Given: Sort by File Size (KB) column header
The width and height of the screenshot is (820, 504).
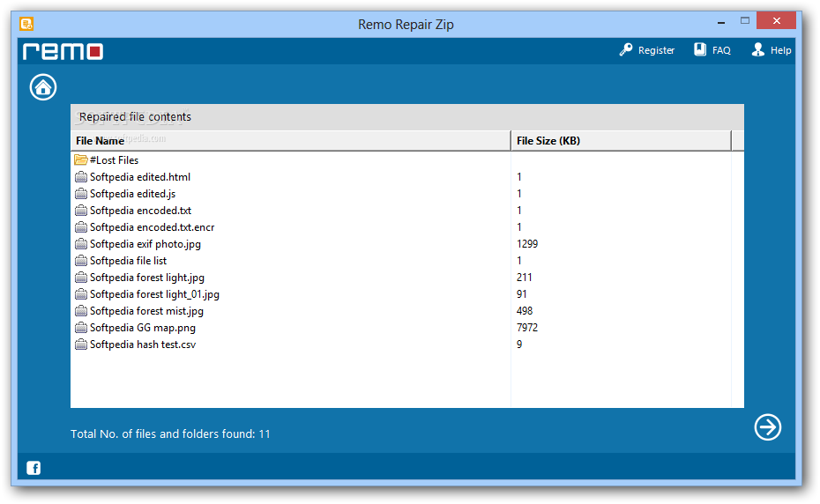Looking at the screenshot, I should coord(621,141).
